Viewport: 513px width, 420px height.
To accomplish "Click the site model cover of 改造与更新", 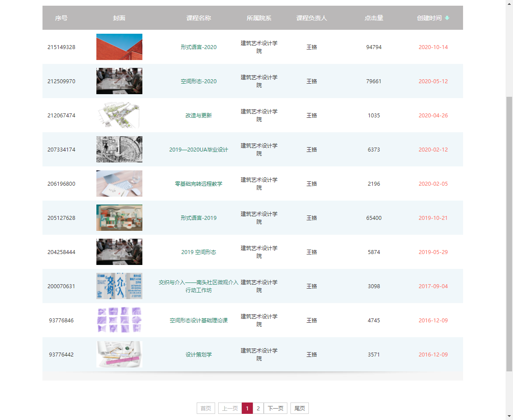I will [120, 115].
